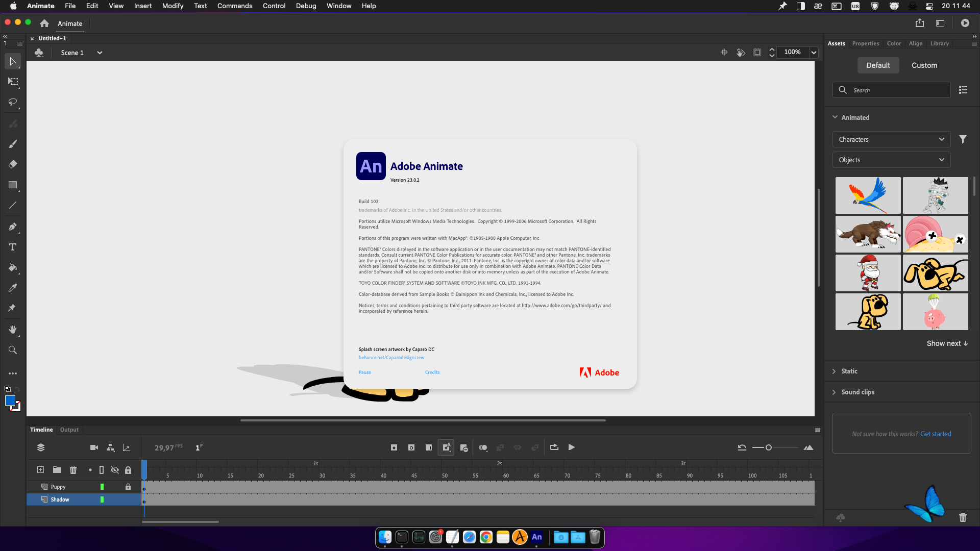Select the Free Transform tool
980x551 pixels.
tap(13, 82)
